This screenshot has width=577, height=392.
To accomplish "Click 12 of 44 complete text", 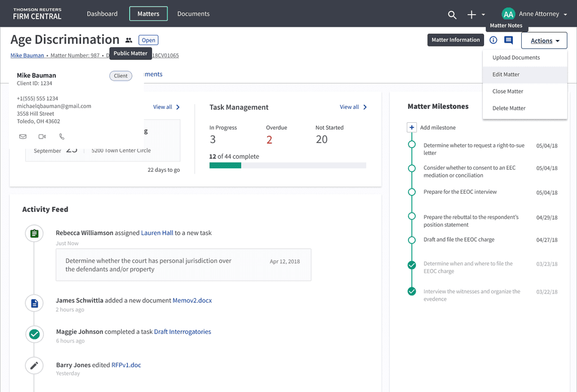I will [x=234, y=157].
